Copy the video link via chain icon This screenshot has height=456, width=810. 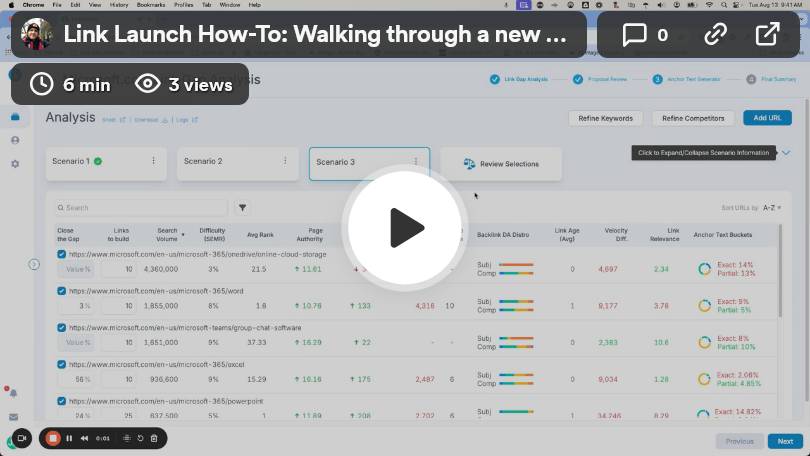pyautogui.click(x=715, y=35)
